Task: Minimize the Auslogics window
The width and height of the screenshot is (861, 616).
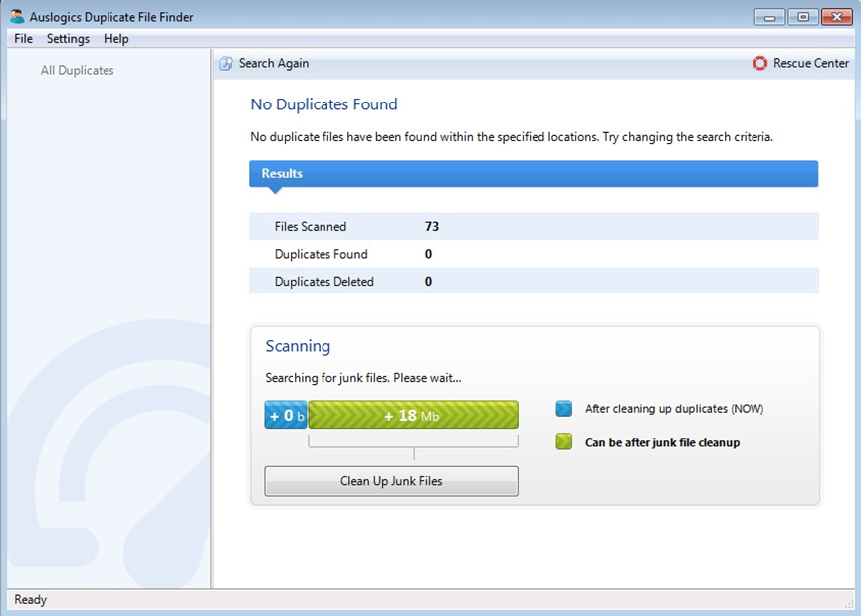Action: 769,17
